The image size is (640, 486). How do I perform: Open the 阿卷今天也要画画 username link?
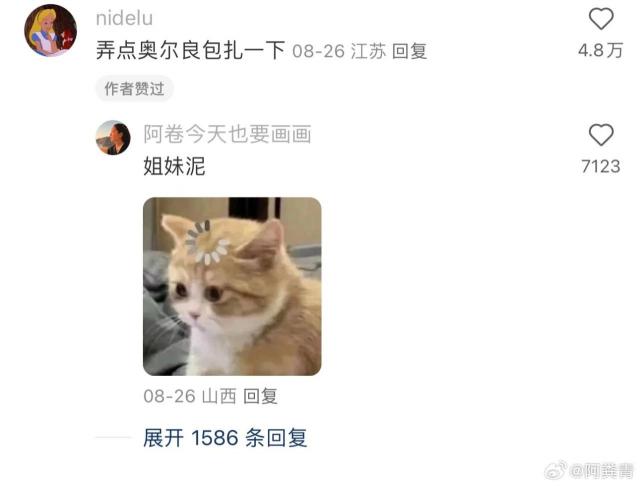(x=227, y=134)
